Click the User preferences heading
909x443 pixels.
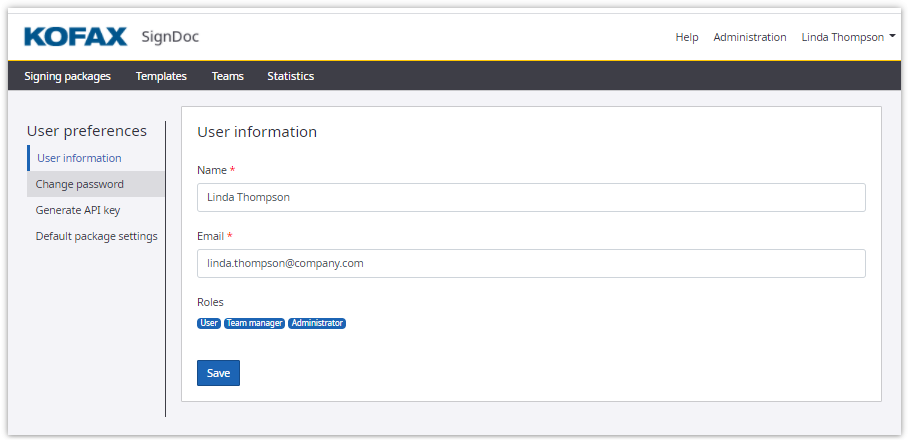86,131
